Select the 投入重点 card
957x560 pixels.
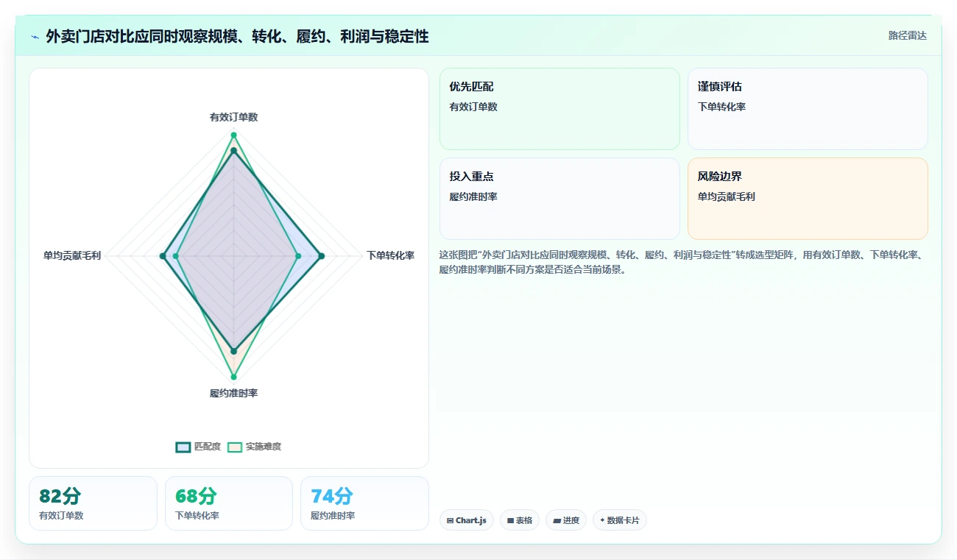tap(559, 199)
